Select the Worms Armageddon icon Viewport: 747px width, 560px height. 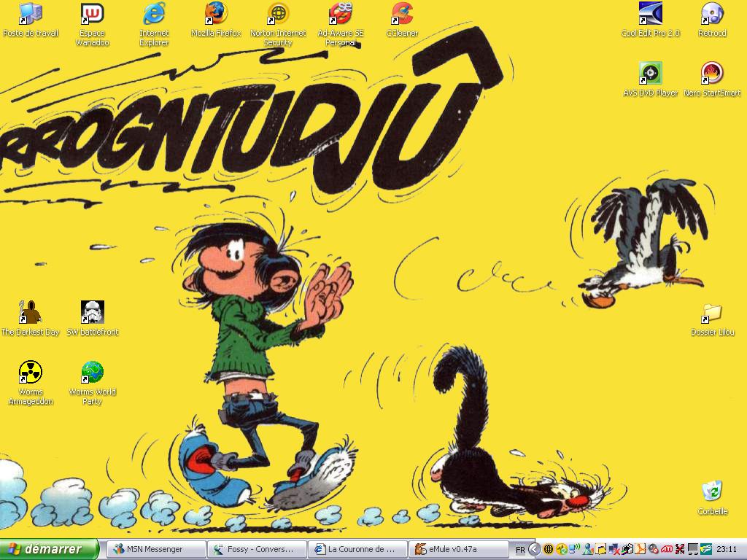[x=31, y=383]
